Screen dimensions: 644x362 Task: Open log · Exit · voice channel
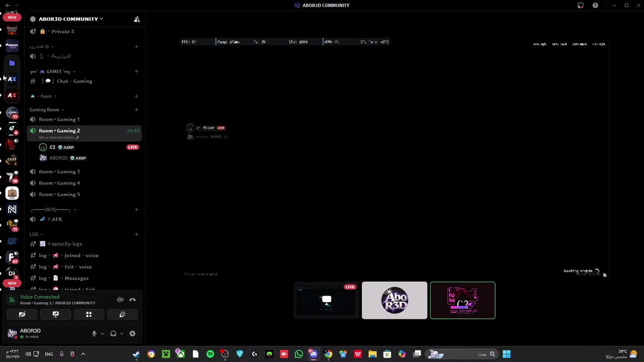(84, 267)
